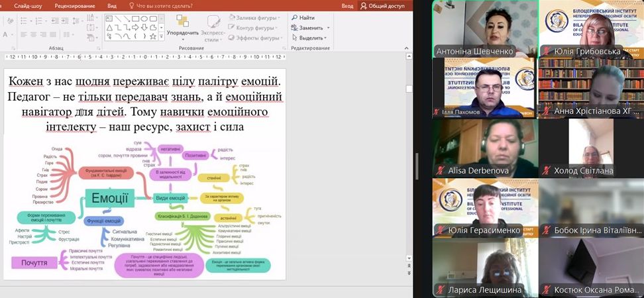Image resolution: width=644 pixels, height=298 pixels.
Task: Select the text box shape in gallery
Action: (x=109, y=19)
